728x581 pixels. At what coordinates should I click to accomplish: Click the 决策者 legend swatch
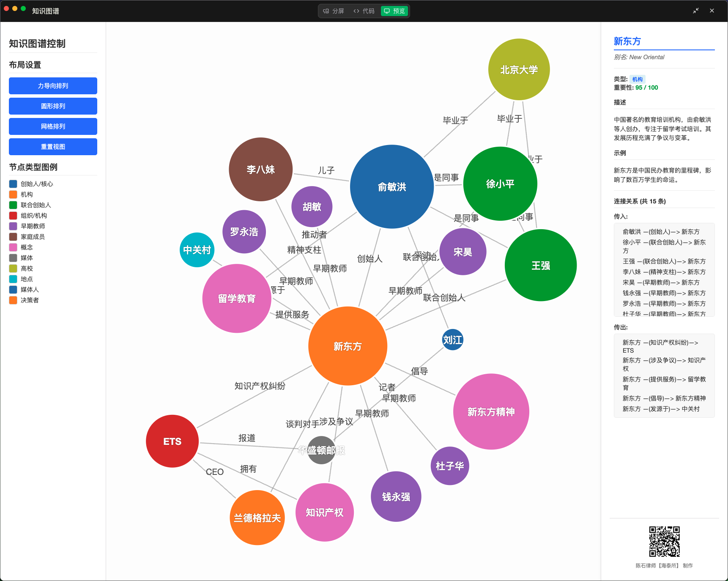tap(13, 300)
